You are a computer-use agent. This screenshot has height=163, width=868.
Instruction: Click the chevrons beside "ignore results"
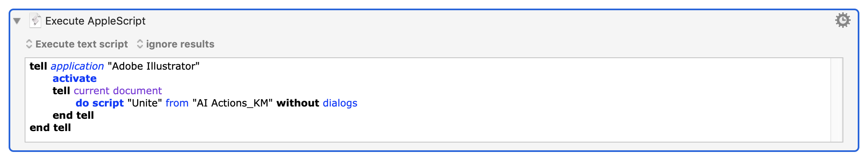140,44
